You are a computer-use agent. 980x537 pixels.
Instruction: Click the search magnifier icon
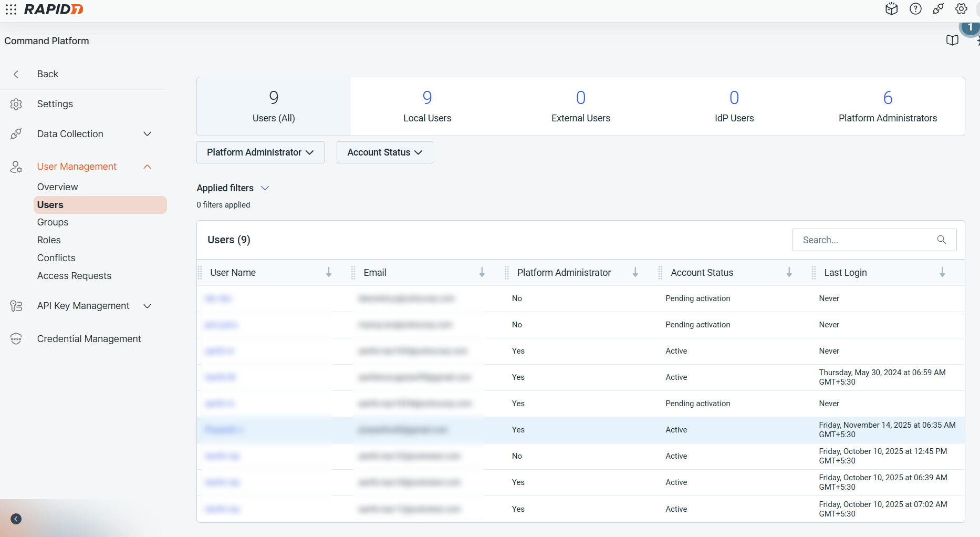942,240
